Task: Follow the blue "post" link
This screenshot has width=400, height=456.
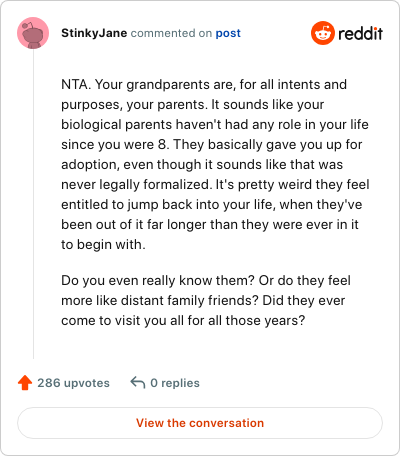Action: 228,33
